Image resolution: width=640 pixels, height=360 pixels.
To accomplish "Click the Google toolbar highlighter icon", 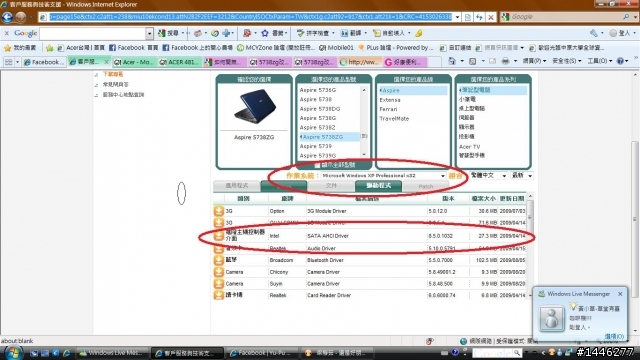I will 419,33.
